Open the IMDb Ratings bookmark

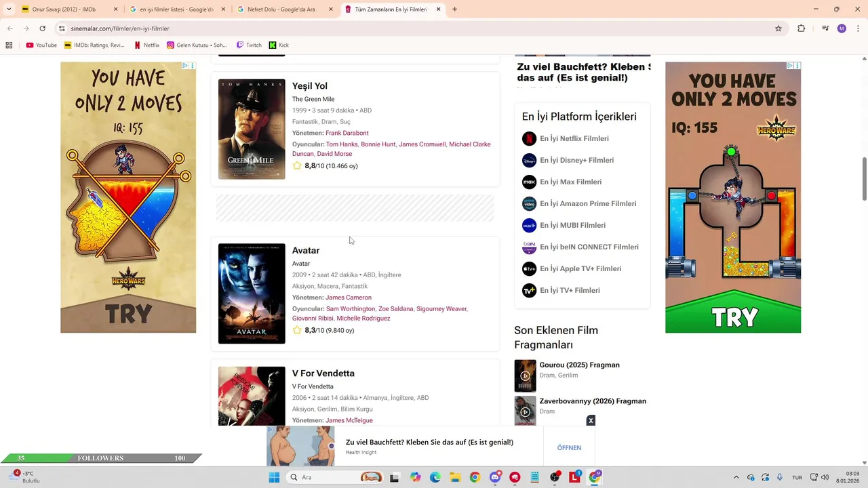pyautogui.click(x=94, y=45)
